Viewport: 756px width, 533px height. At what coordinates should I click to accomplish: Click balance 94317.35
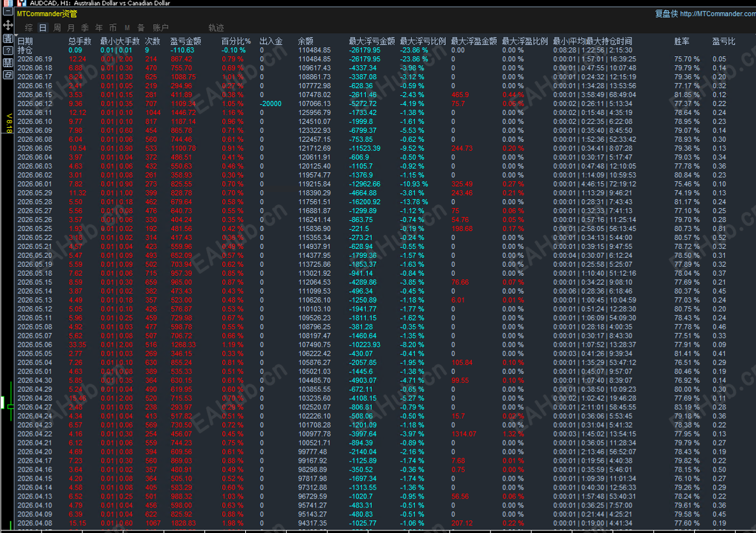point(312,523)
